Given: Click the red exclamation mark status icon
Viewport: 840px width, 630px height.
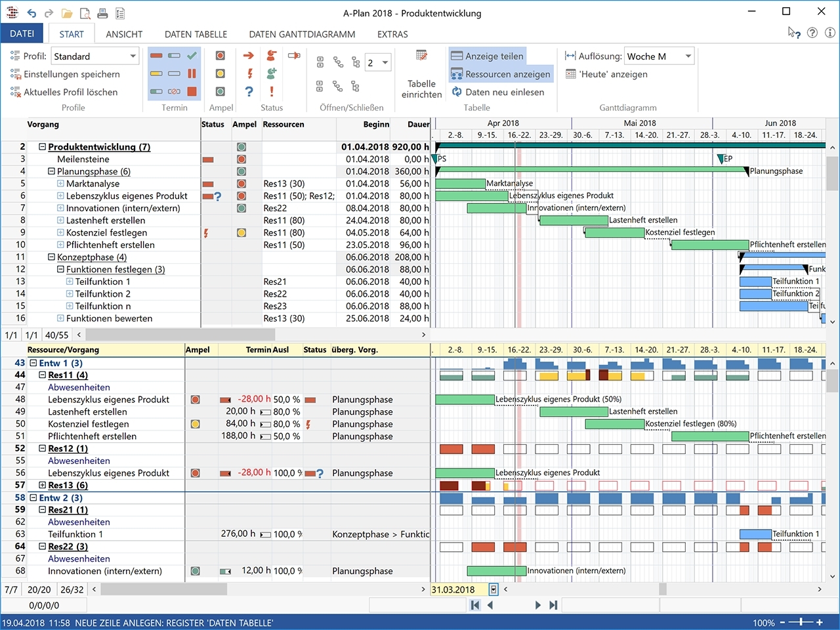Looking at the screenshot, I should [271, 91].
